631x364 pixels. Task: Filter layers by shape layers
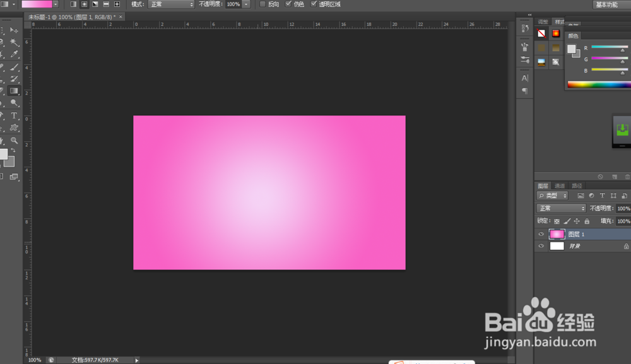[613, 196]
